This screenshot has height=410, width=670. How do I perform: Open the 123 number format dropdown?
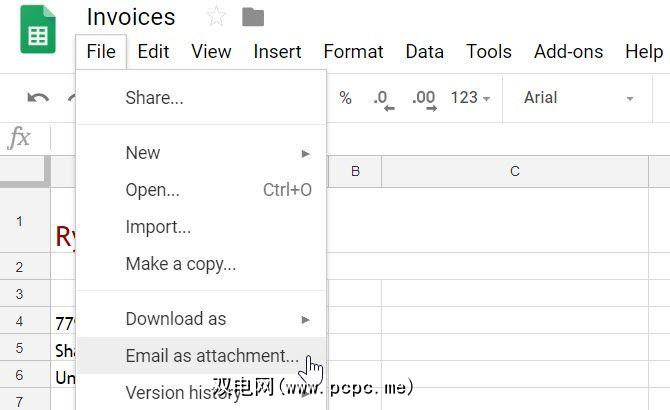[470, 98]
